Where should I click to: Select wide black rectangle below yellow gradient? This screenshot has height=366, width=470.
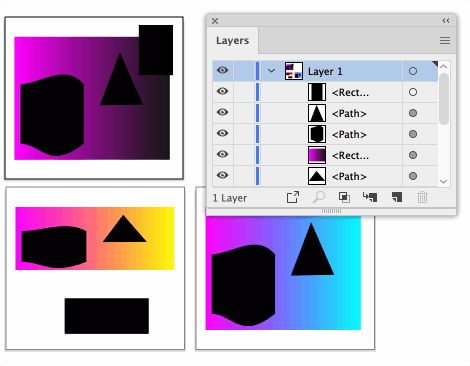(107, 316)
